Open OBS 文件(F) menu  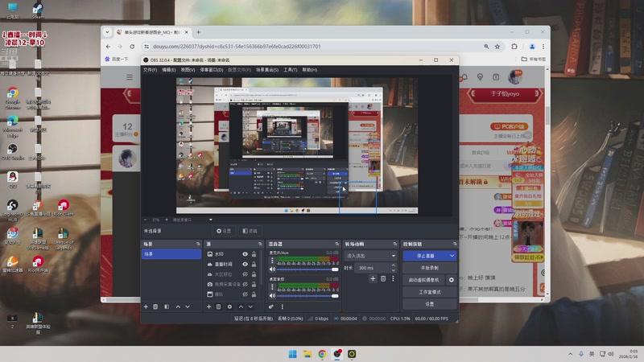[x=150, y=70]
